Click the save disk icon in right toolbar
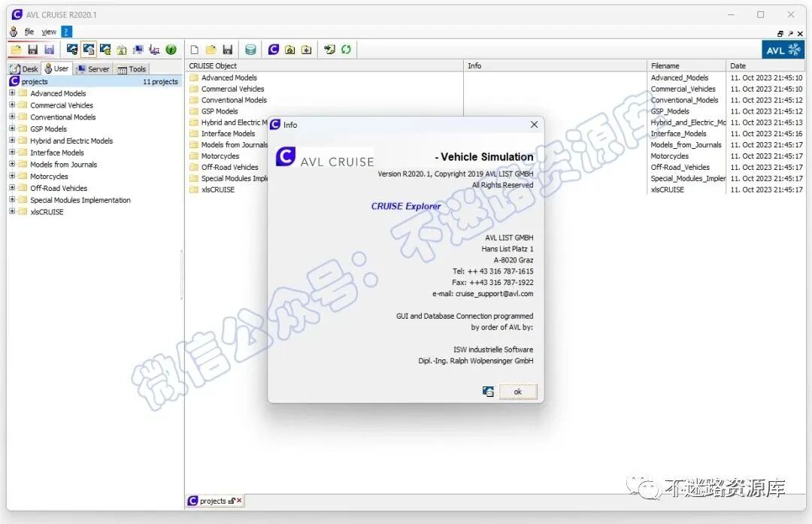Screen dimensions: 812x524 [227, 50]
